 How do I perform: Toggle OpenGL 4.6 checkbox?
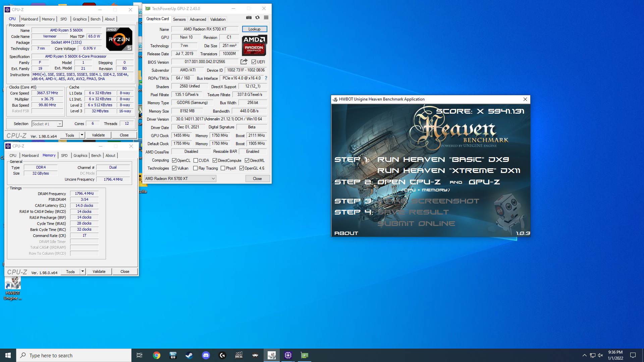(241, 168)
